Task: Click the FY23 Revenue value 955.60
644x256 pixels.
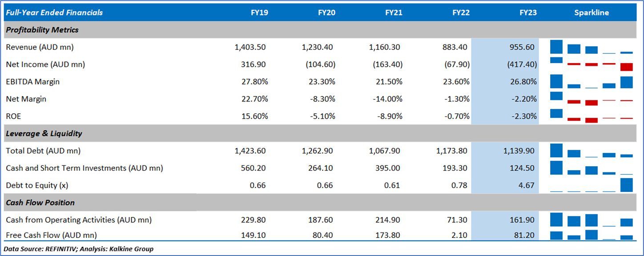Action: (x=522, y=47)
